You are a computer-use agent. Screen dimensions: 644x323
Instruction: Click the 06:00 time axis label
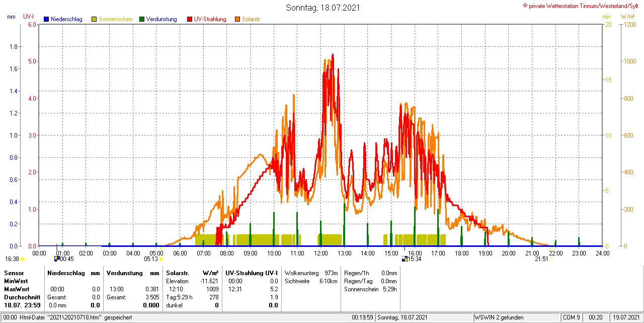pos(180,253)
